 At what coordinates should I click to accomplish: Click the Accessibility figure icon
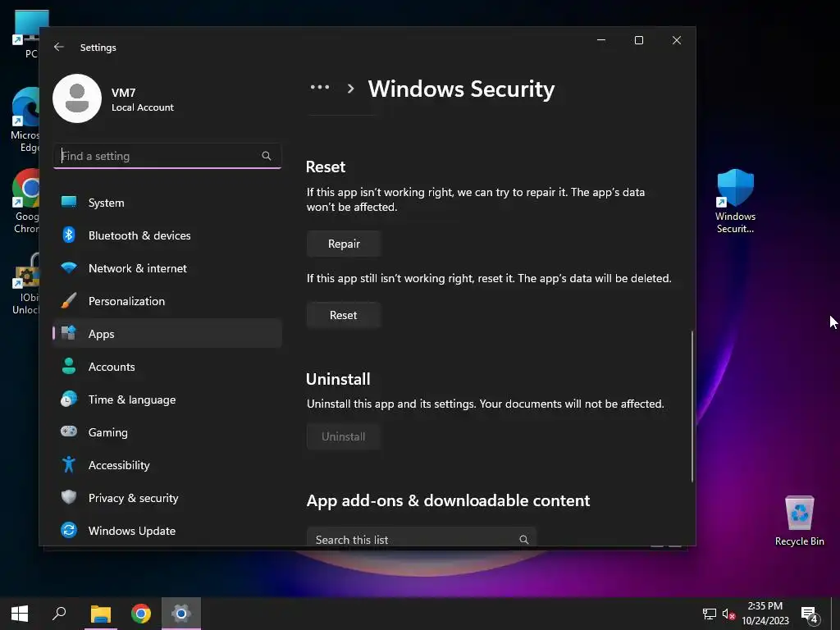point(69,464)
